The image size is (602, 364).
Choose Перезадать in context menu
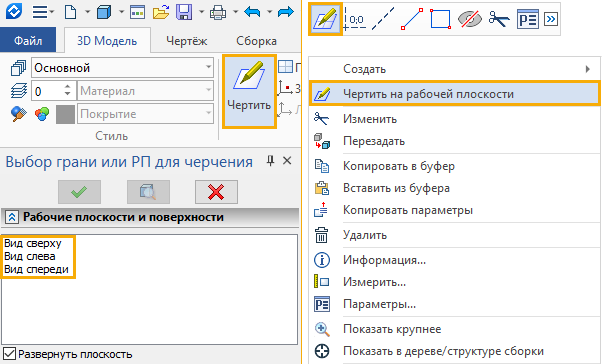455,141
